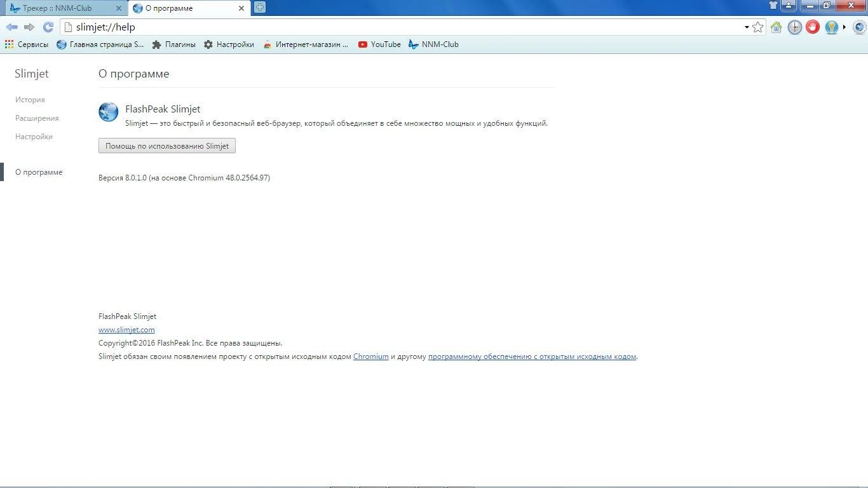Follow the www.slimjet.com link
This screenshot has height=488, width=868.
tap(126, 330)
